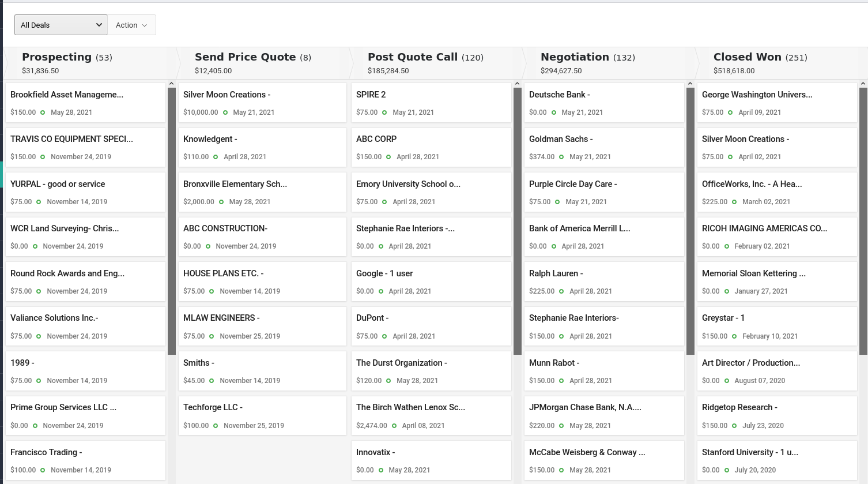Open the Goldman Sachs deal

(604, 147)
